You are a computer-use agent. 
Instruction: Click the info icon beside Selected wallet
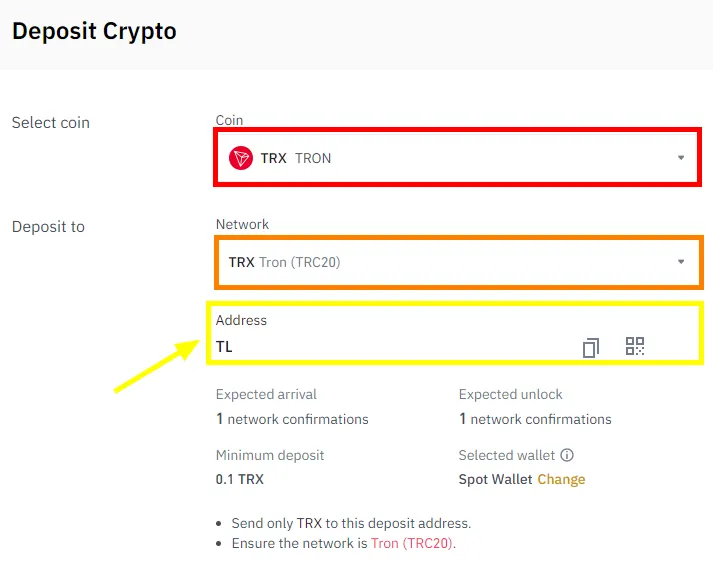(x=567, y=455)
